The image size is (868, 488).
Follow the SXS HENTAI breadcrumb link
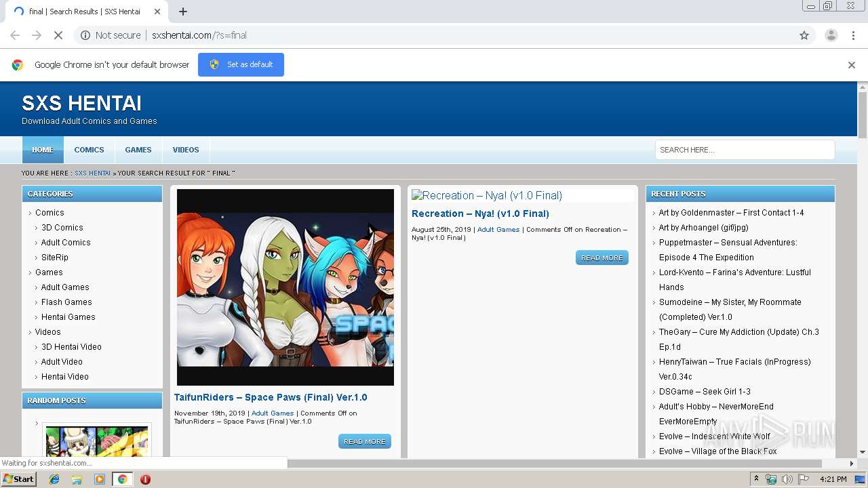[92, 174]
